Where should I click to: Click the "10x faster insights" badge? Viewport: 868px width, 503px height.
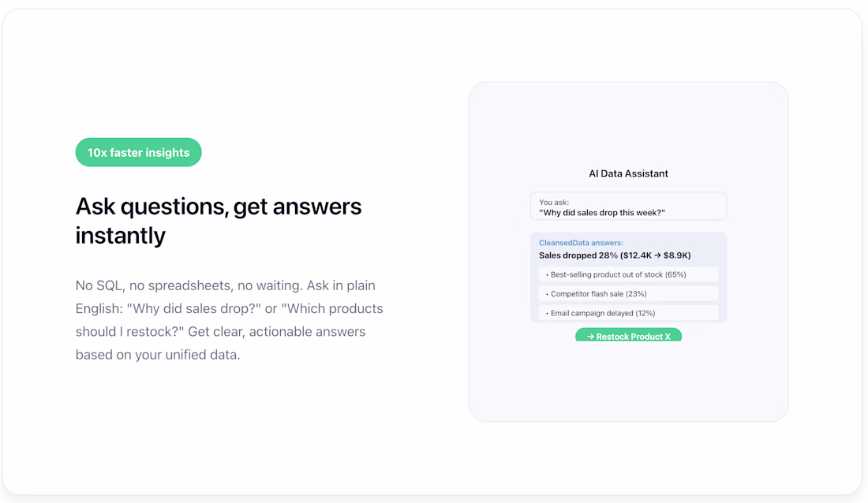[139, 152]
